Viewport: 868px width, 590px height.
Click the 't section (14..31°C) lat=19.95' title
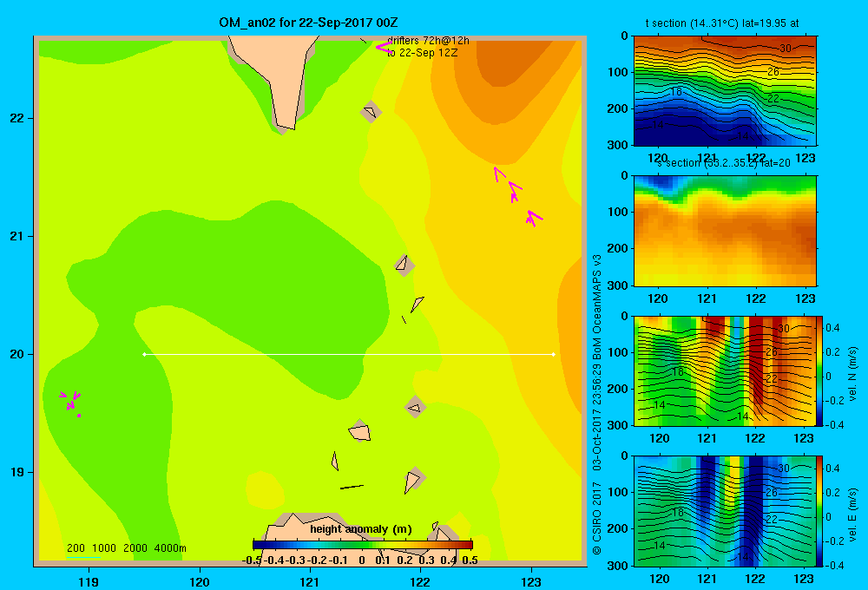722,23
